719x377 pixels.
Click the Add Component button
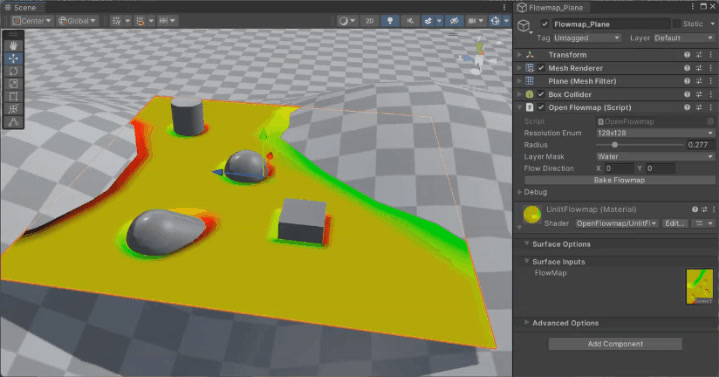(x=615, y=344)
